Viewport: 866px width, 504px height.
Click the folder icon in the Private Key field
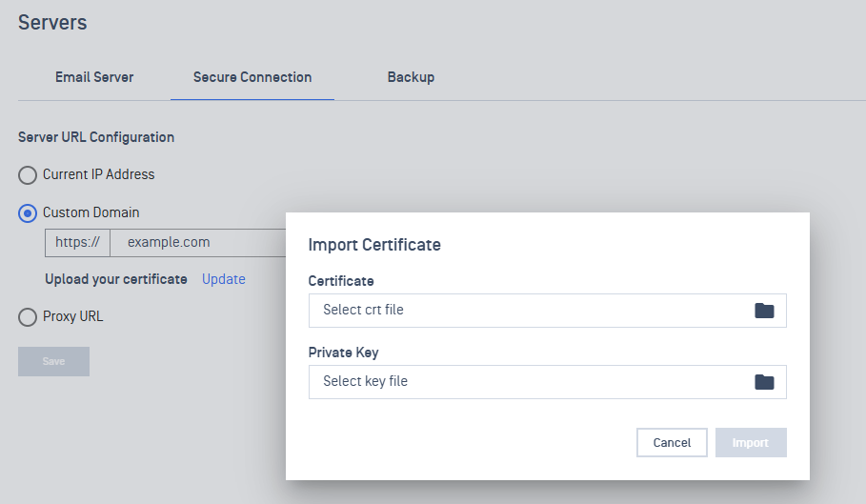click(764, 382)
